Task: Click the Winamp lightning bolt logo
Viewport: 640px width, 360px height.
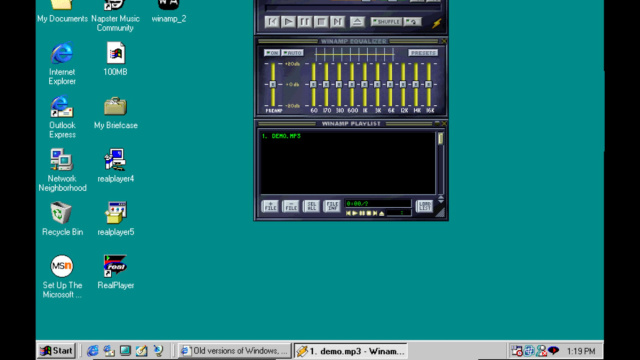Action: coord(436,23)
